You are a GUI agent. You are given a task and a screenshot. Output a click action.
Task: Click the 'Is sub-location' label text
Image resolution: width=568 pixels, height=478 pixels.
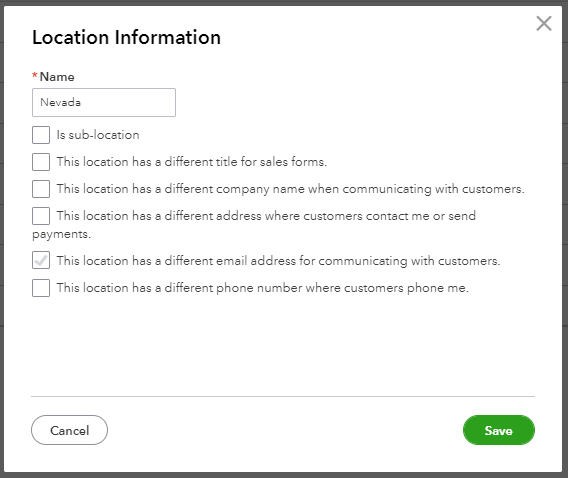pyautogui.click(x=98, y=135)
